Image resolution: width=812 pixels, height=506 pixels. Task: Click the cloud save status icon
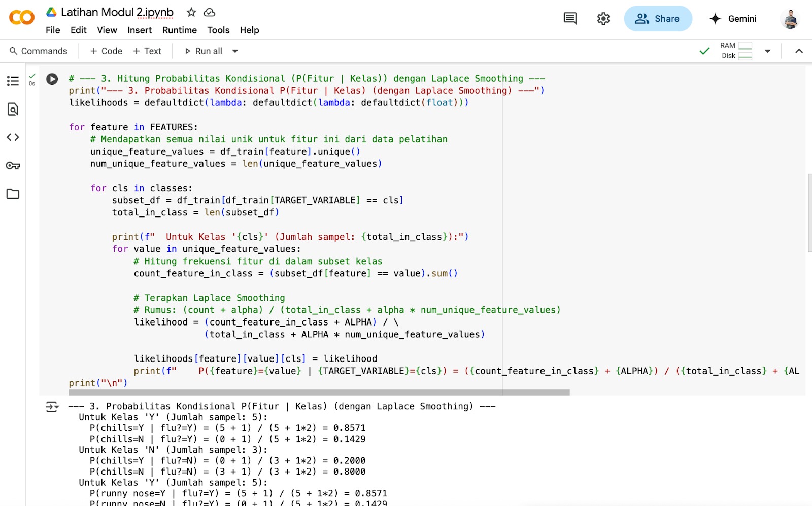[209, 12]
